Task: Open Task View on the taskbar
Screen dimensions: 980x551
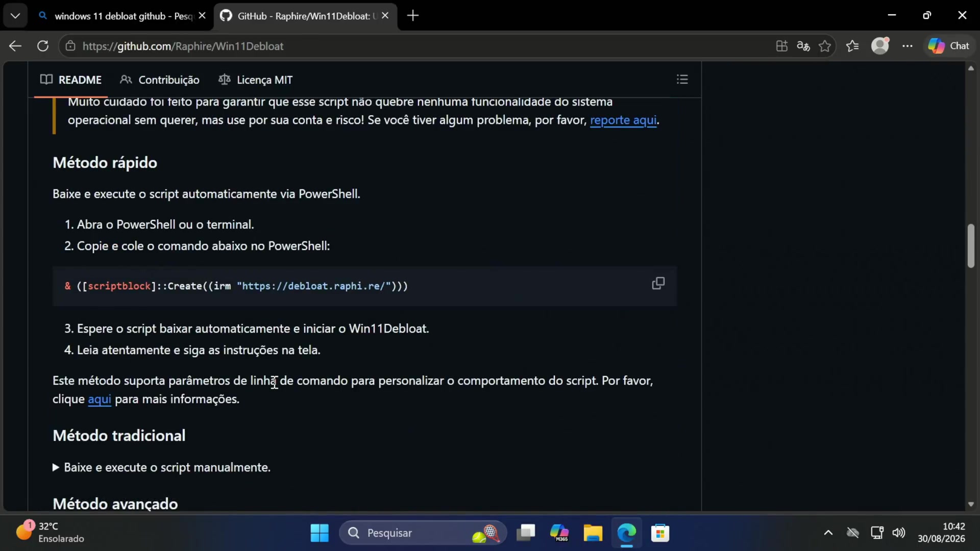Action: [x=526, y=533]
